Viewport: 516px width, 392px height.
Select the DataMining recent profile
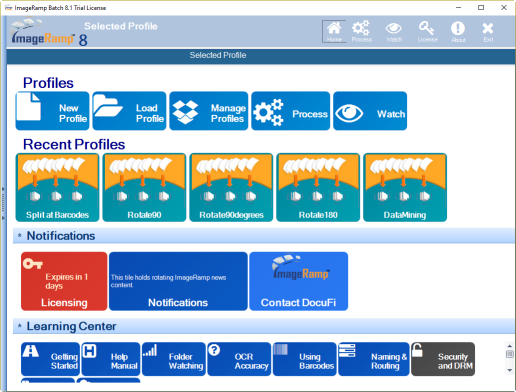point(405,187)
